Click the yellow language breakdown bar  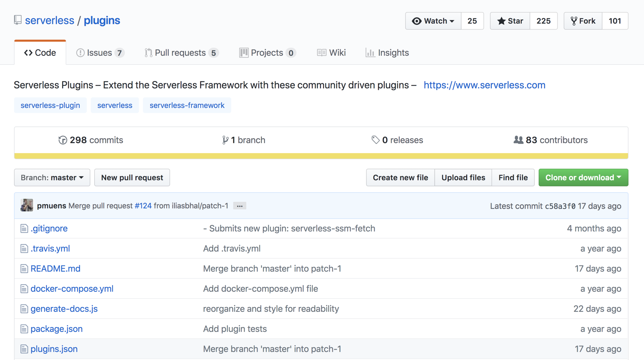pos(321,156)
